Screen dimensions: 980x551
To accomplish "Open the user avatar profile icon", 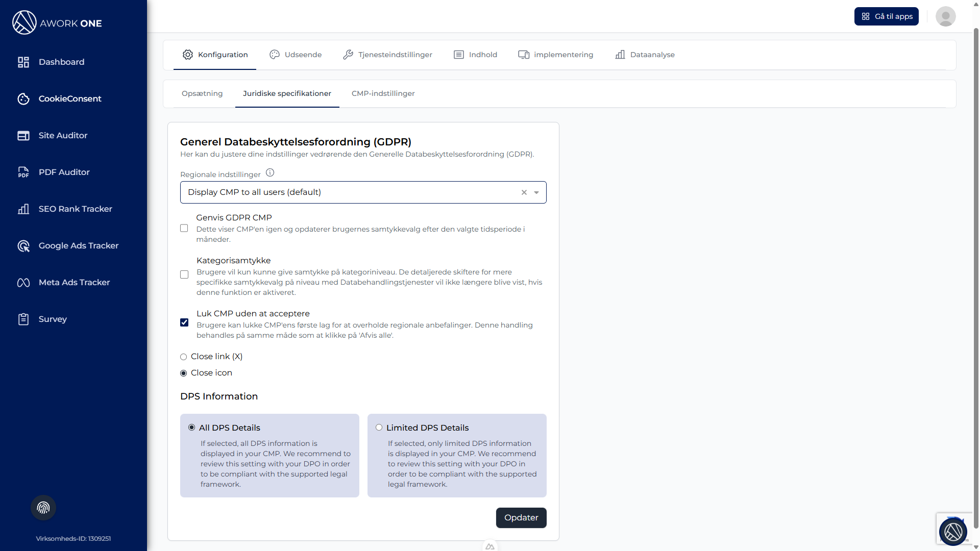I will click(x=945, y=16).
